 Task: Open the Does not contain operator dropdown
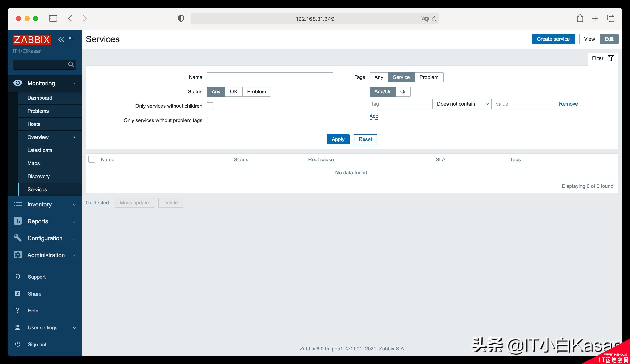[x=463, y=104]
